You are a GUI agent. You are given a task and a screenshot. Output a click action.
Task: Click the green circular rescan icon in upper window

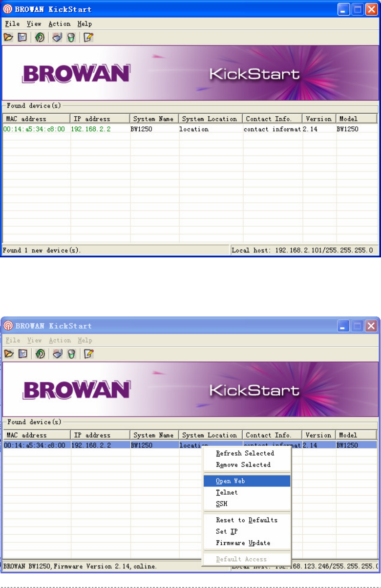[x=40, y=37]
